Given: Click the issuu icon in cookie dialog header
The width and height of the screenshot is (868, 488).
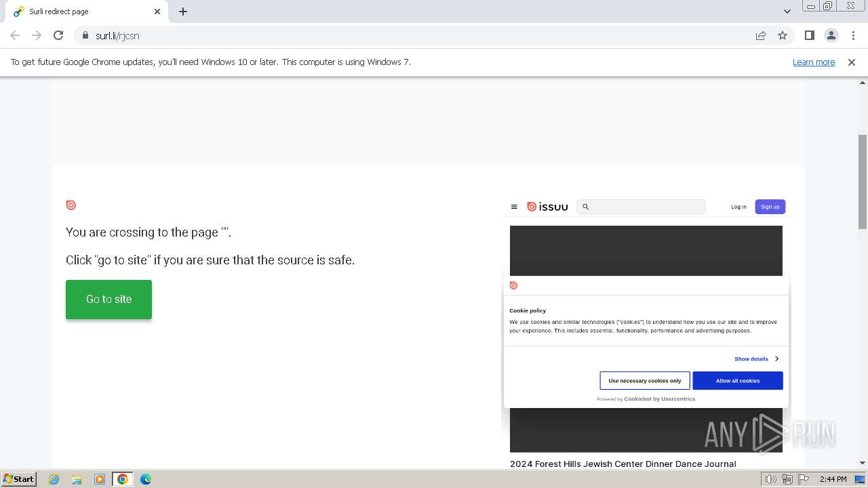Looking at the screenshot, I should click(513, 285).
